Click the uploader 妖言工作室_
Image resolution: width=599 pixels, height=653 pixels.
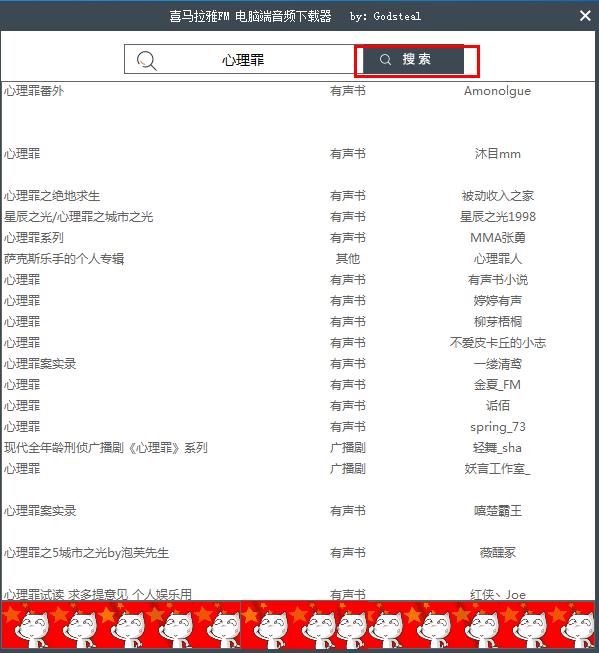pos(497,469)
